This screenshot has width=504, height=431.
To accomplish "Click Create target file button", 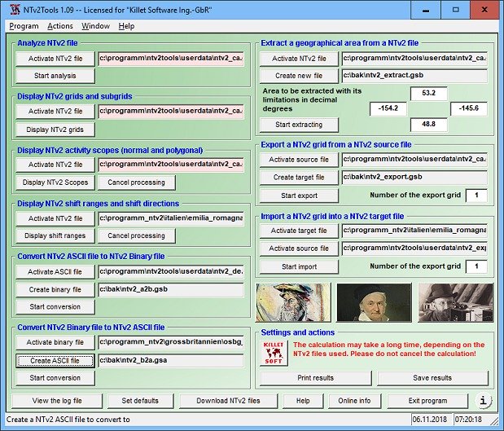I will pyautogui.click(x=300, y=178).
